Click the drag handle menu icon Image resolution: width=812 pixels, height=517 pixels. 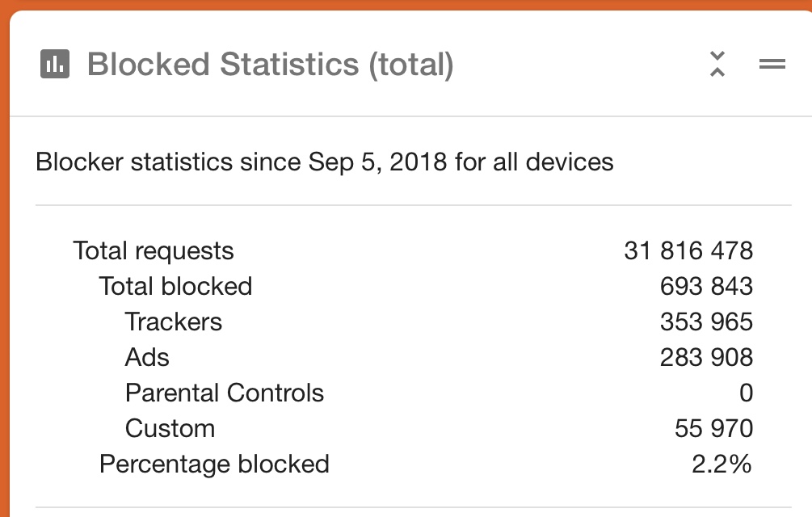[x=772, y=64]
